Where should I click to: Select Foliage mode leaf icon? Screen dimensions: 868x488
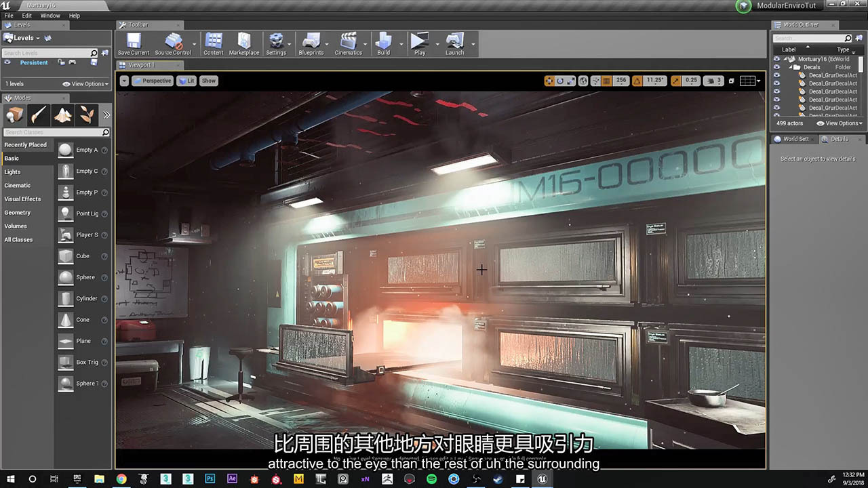pyautogui.click(x=87, y=115)
